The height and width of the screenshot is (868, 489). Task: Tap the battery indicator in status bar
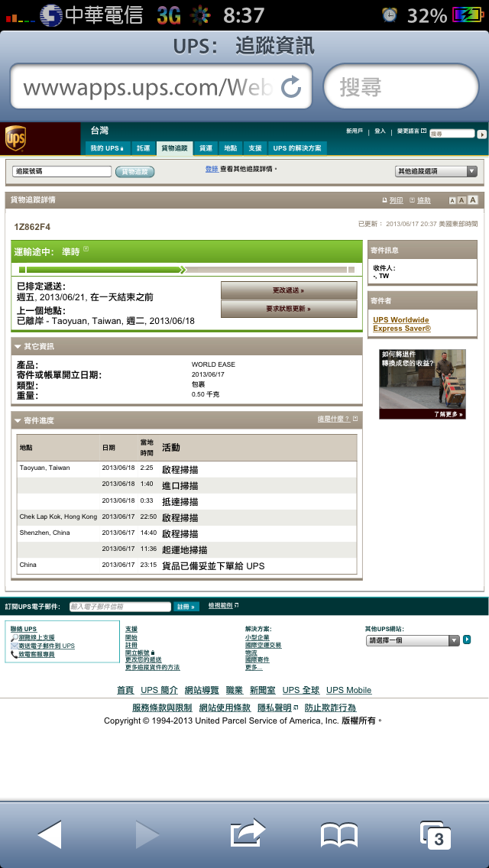[x=468, y=15]
